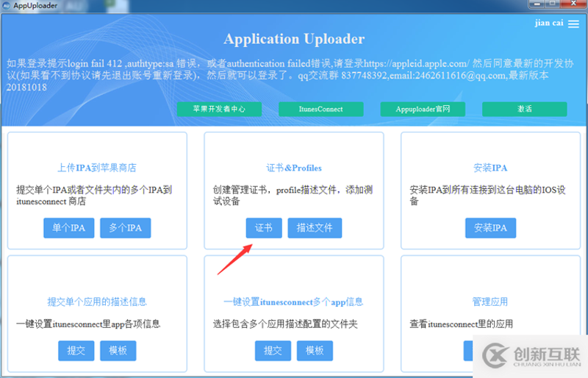
Task: Click the 选择包含多个应用描述配置的文件夹 text
Action: click(x=285, y=324)
